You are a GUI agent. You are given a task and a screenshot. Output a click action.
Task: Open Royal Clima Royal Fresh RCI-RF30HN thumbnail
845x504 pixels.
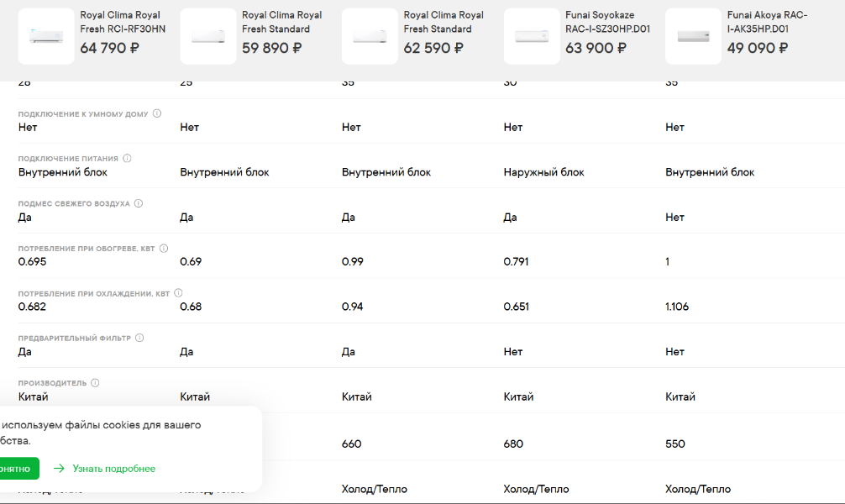coord(46,36)
